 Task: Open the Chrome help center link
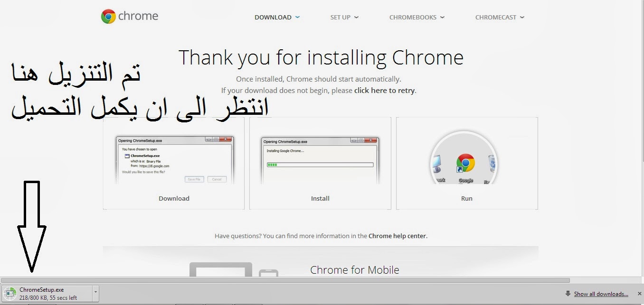[x=398, y=236]
